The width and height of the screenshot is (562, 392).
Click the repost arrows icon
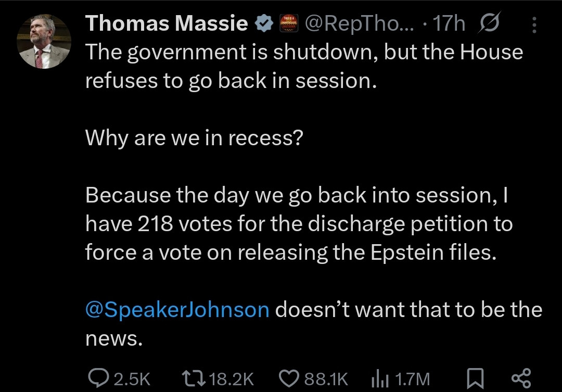[x=195, y=377]
